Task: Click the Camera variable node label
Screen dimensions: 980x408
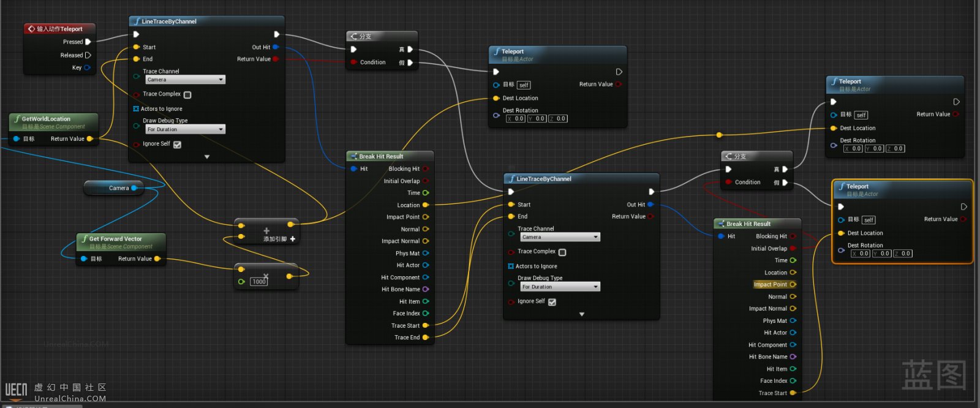Action: [x=119, y=188]
